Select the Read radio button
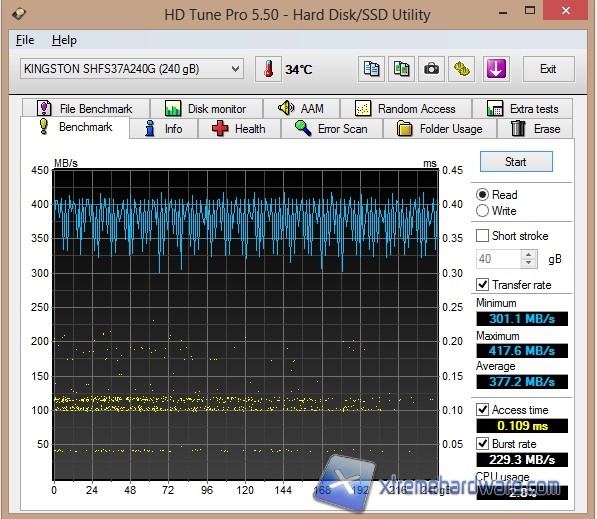 coord(482,195)
